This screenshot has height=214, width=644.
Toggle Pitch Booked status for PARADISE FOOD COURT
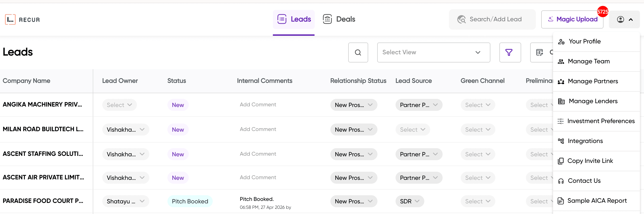coord(190,201)
